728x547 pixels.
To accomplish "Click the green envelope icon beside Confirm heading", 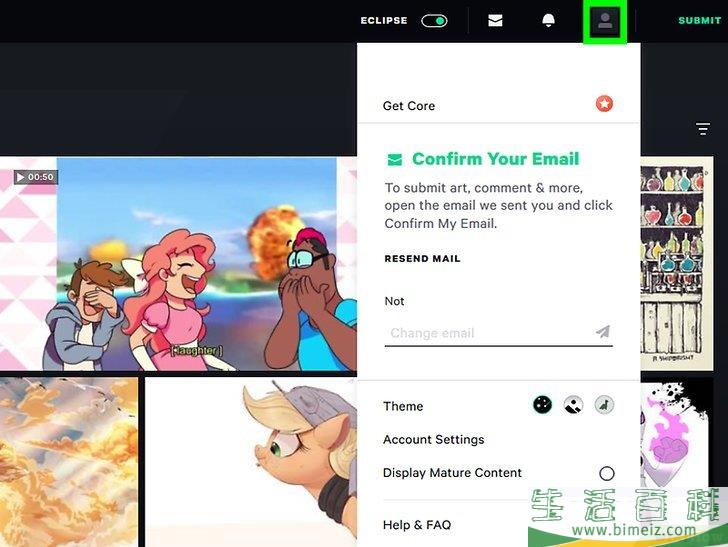I will click(395, 160).
